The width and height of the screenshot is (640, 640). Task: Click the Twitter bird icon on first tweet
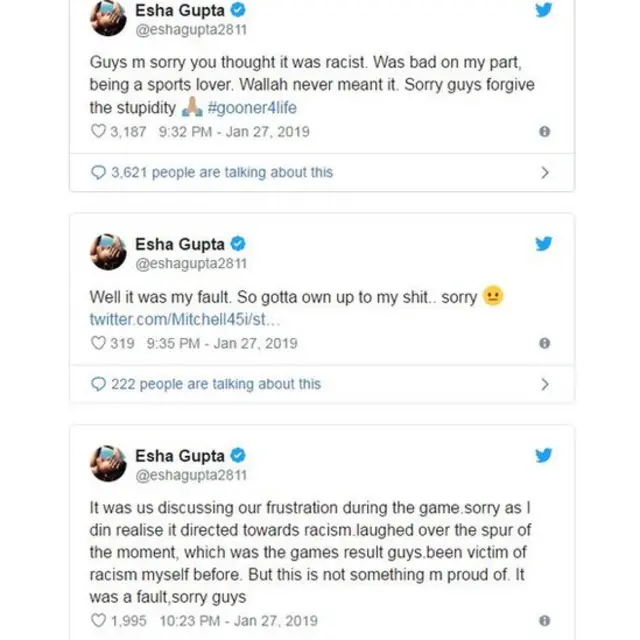[544, 11]
